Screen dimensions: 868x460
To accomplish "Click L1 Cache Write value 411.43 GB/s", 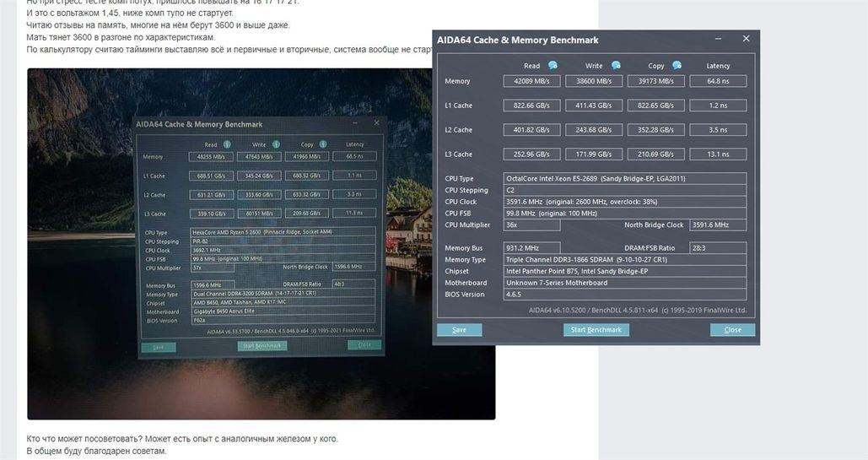I will point(594,106).
